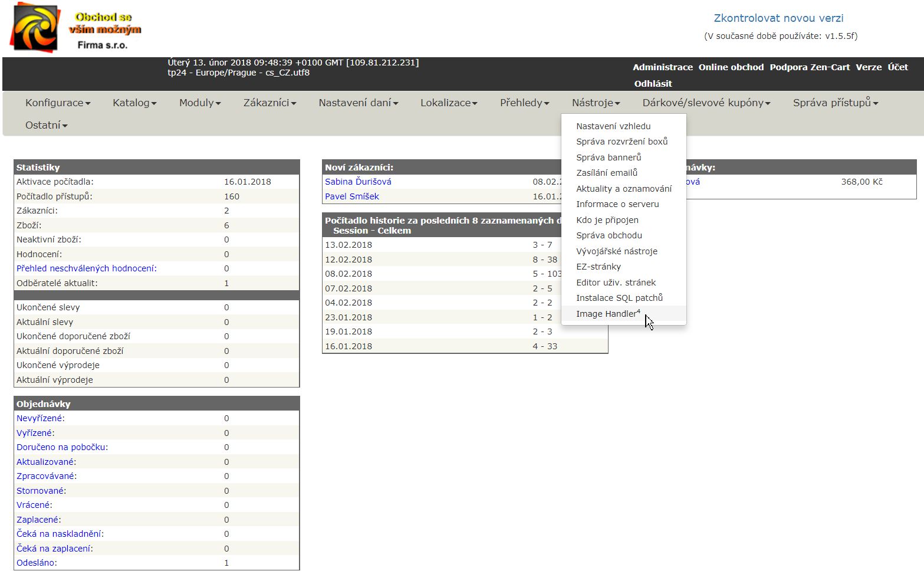Select Kdo je připojen option
This screenshot has height=571, width=924.
[607, 220]
